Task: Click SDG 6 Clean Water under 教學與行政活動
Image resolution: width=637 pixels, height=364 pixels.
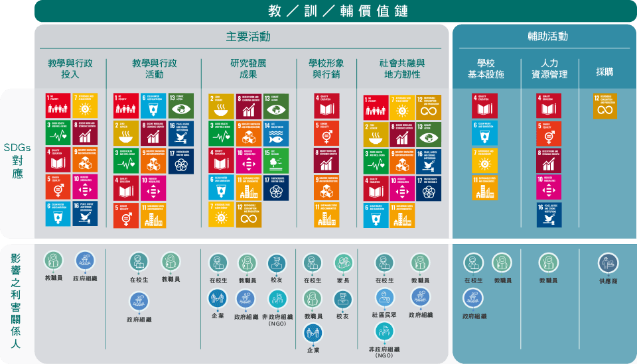Action: pyautogui.click(x=153, y=106)
